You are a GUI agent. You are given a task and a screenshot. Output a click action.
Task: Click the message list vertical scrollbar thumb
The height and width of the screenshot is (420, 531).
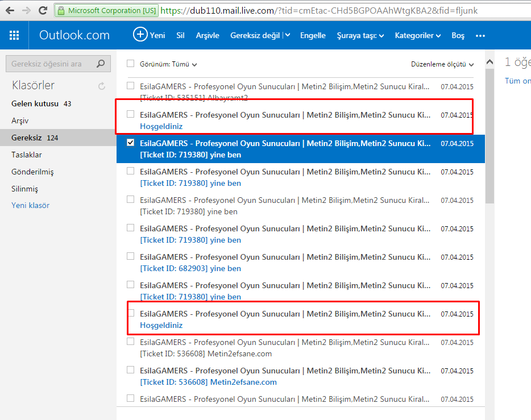489,136
